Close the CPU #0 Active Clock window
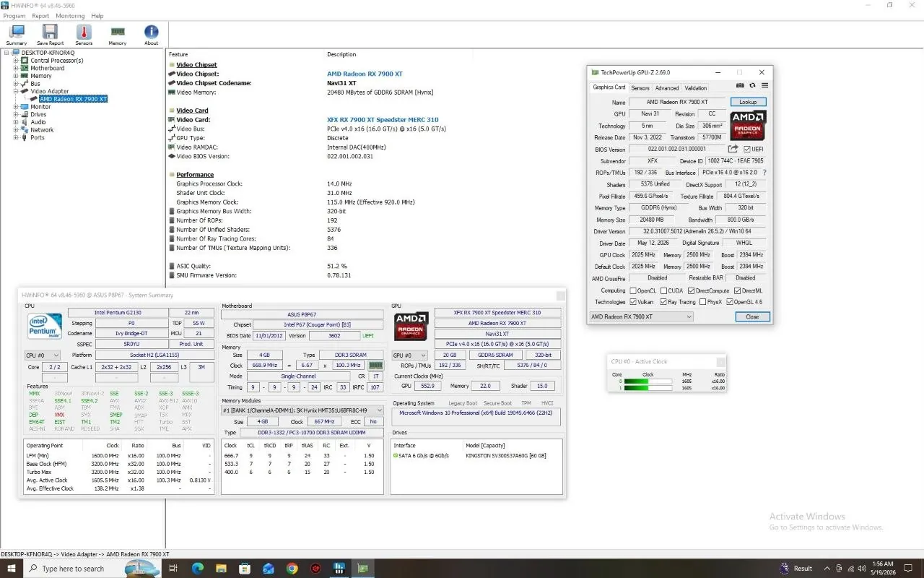This screenshot has height=578, width=924. (720, 361)
